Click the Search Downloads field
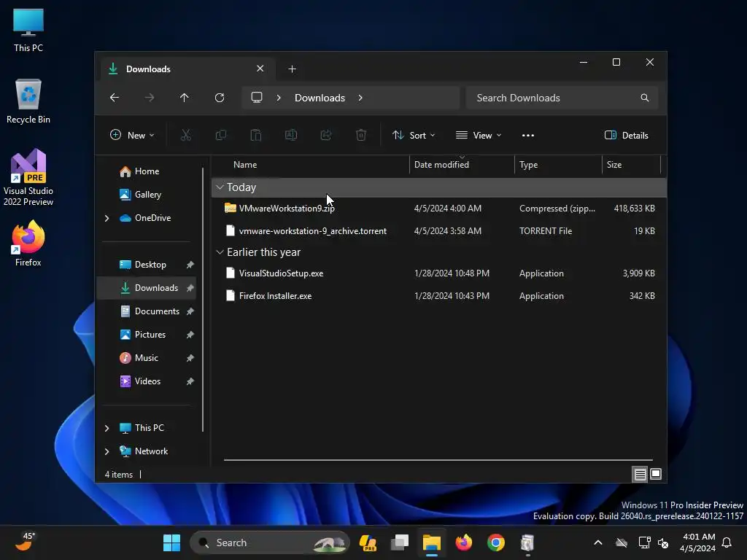This screenshot has width=747, height=560. tap(562, 98)
